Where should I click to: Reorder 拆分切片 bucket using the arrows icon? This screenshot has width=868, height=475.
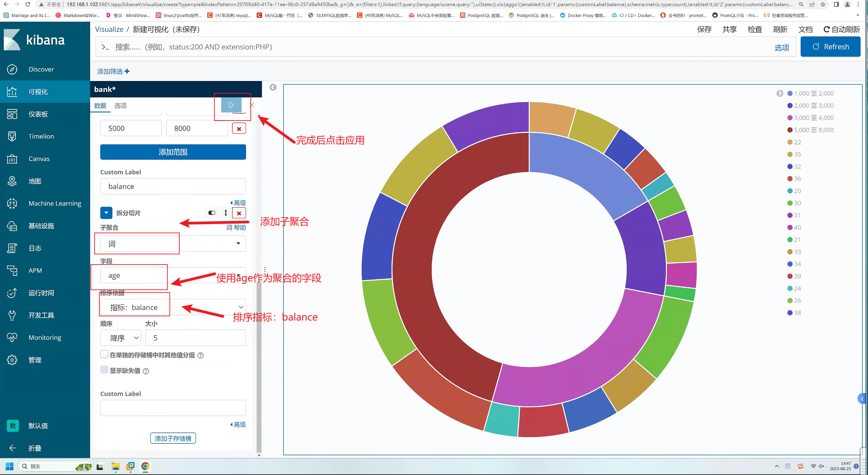point(226,213)
